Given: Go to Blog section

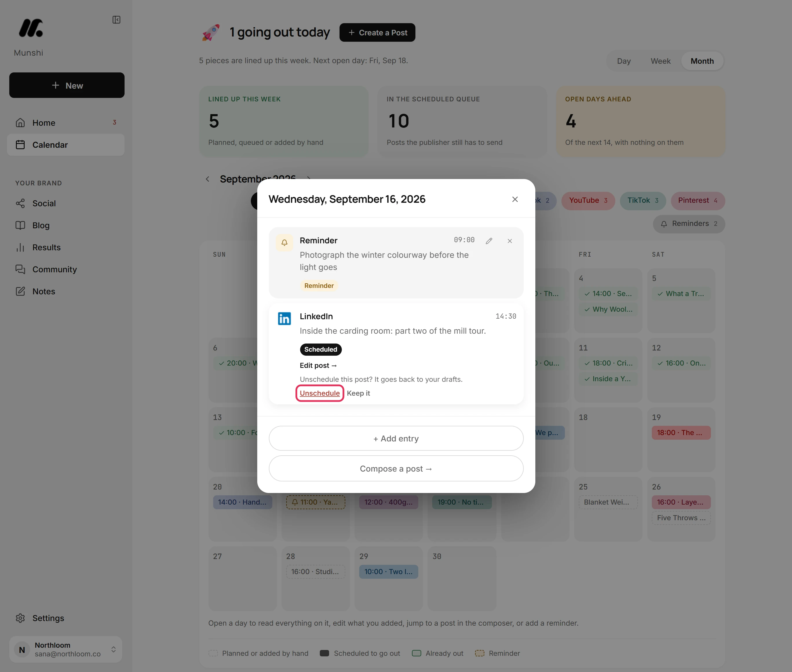Looking at the screenshot, I should coord(65,226).
